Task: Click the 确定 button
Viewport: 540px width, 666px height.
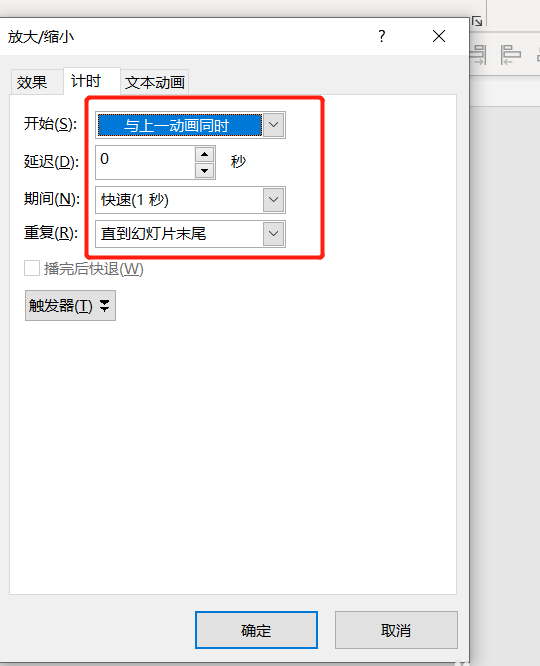Action: click(256, 630)
